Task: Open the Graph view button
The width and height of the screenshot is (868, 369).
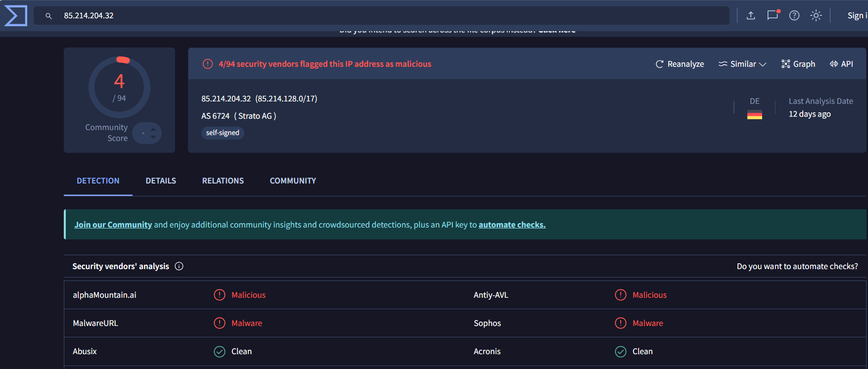Action: point(798,64)
